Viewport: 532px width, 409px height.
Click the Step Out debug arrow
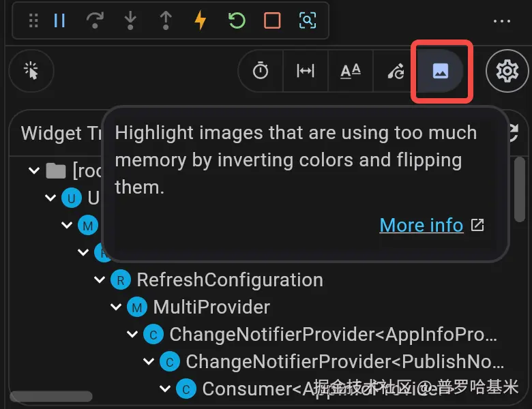point(166,20)
